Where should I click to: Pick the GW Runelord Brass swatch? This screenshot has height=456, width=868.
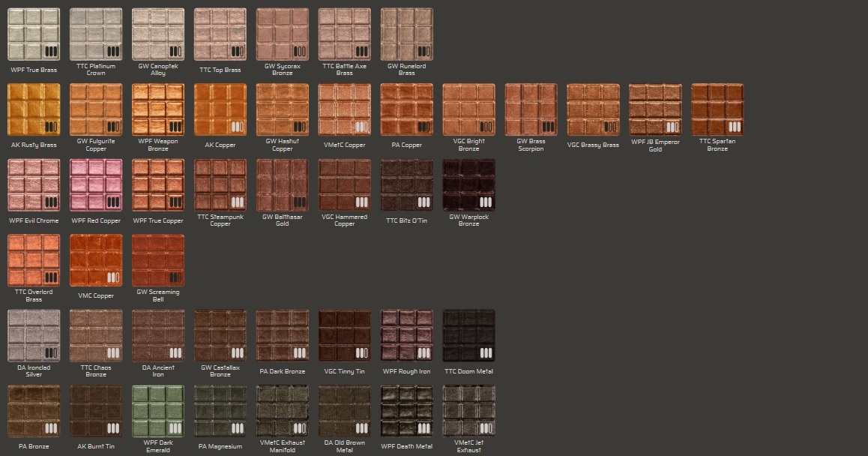click(406, 34)
